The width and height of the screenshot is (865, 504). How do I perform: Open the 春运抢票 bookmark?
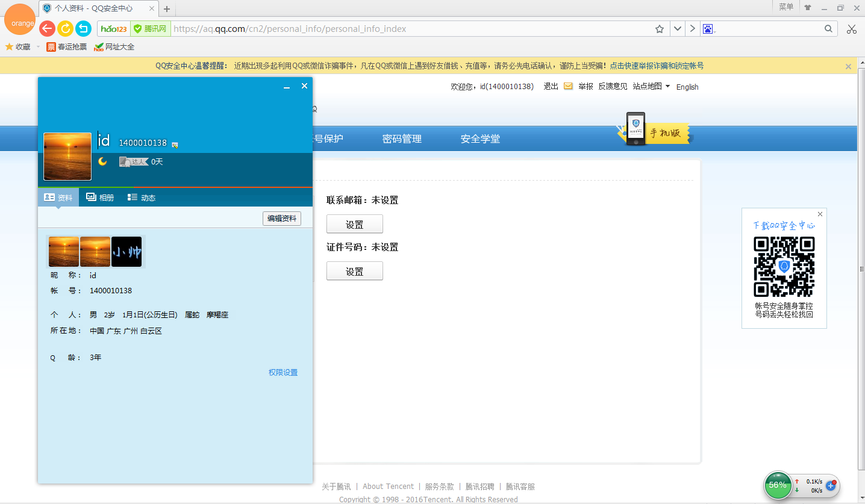pyautogui.click(x=67, y=47)
